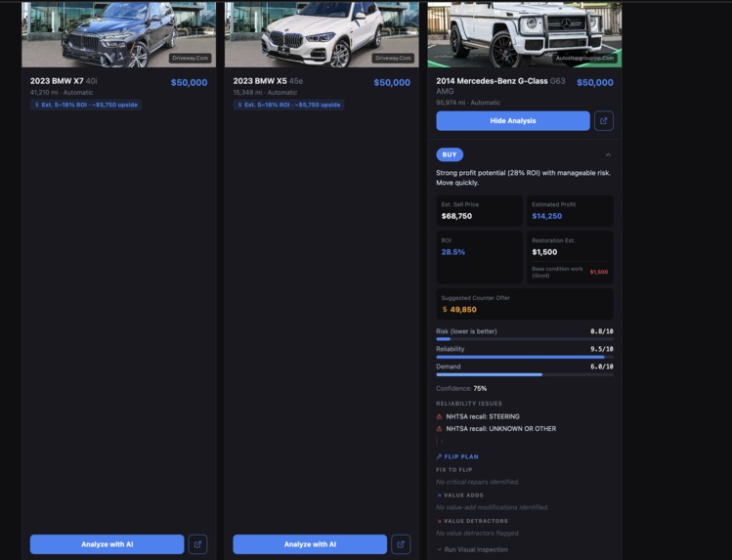Click the BMW X5 ROI estimate badge
The image size is (732, 560).
coord(289,105)
